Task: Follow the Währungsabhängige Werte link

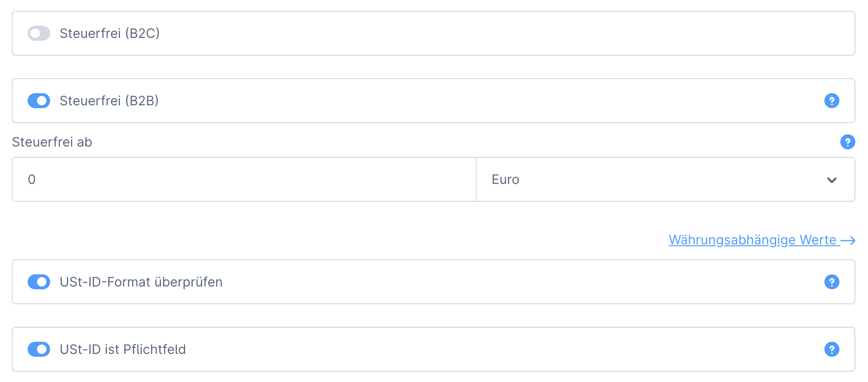Action: coord(752,240)
